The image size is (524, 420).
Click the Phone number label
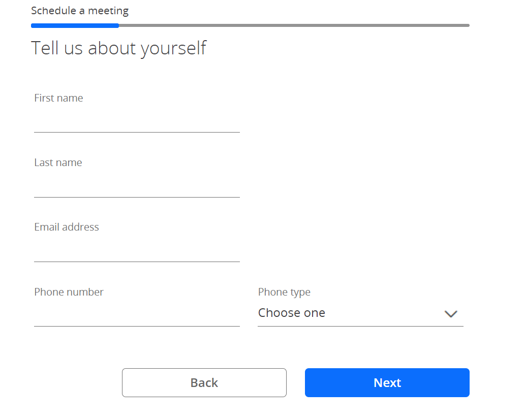click(x=69, y=292)
